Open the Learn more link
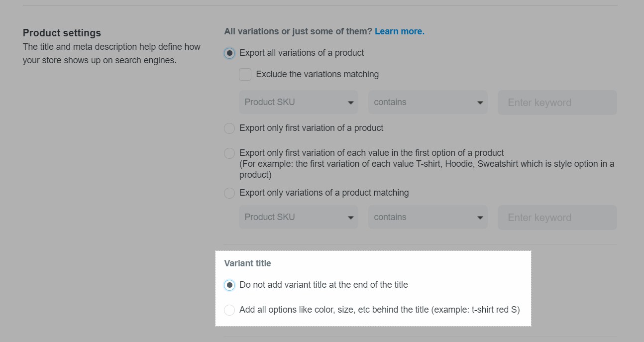 coord(399,31)
